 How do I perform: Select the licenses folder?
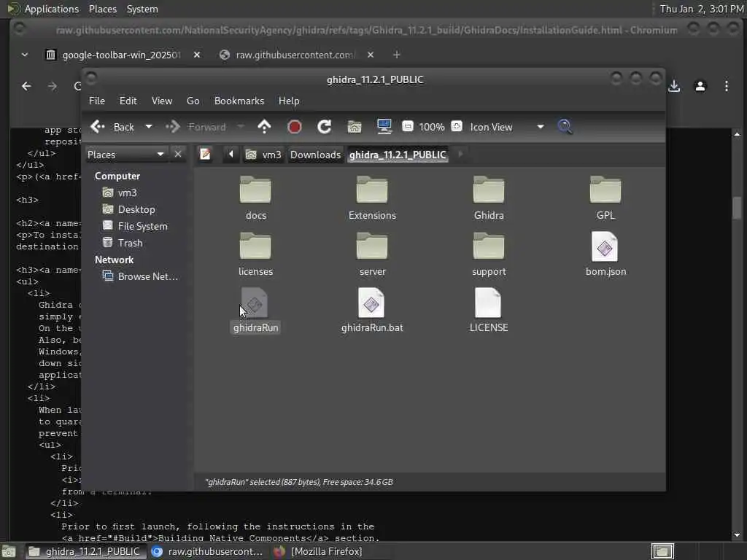[256, 254]
